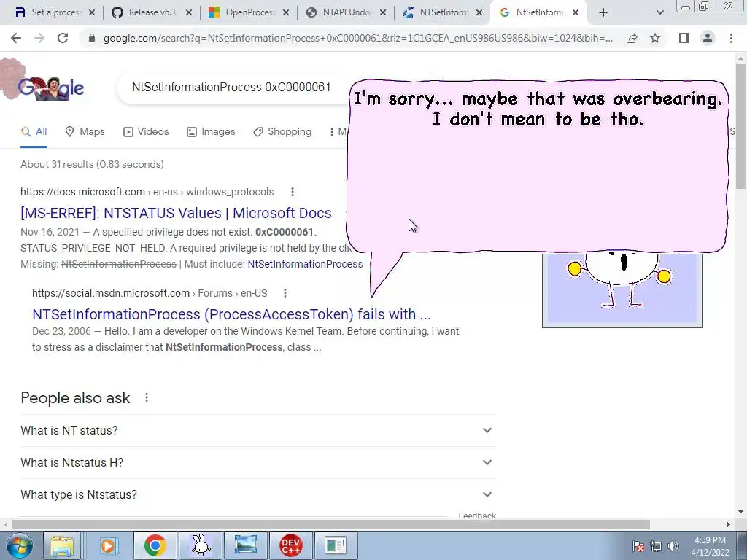Go back to previous page
The height and width of the screenshot is (560, 747).
pos(16,38)
